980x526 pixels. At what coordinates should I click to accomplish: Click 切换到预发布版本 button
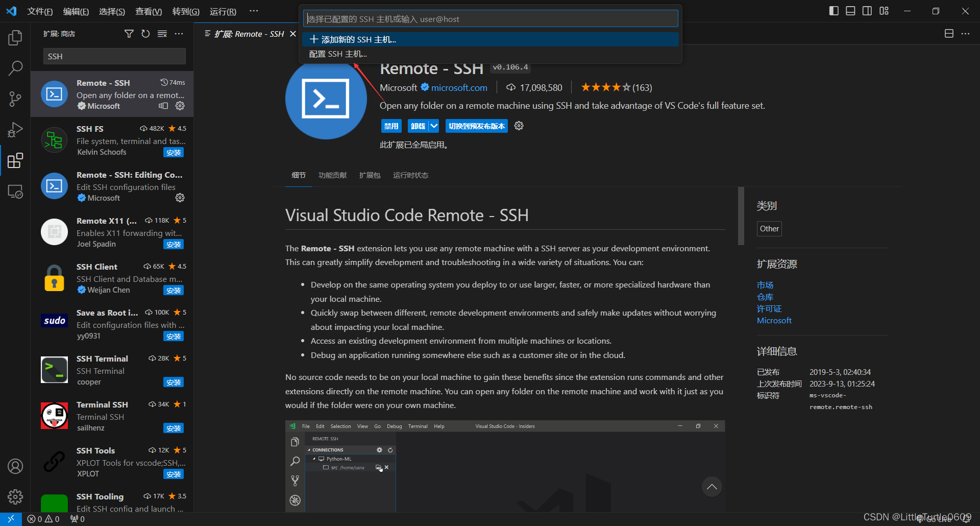477,126
